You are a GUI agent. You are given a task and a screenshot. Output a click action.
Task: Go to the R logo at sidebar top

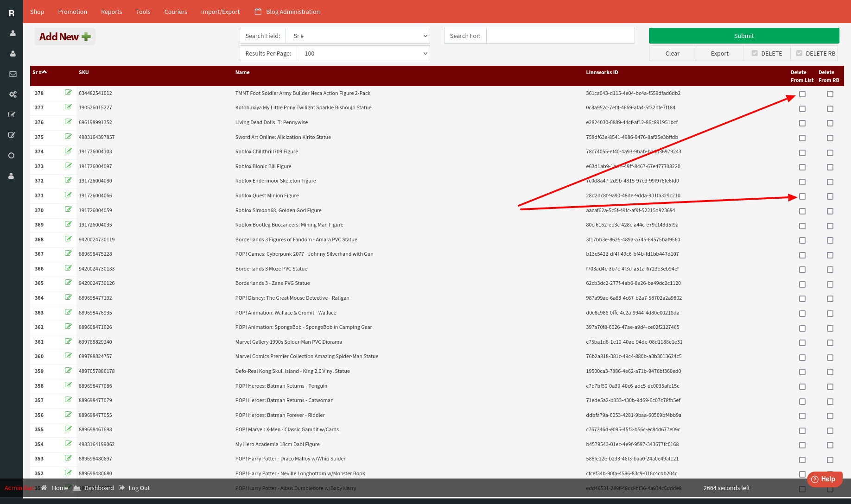[x=12, y=13]
